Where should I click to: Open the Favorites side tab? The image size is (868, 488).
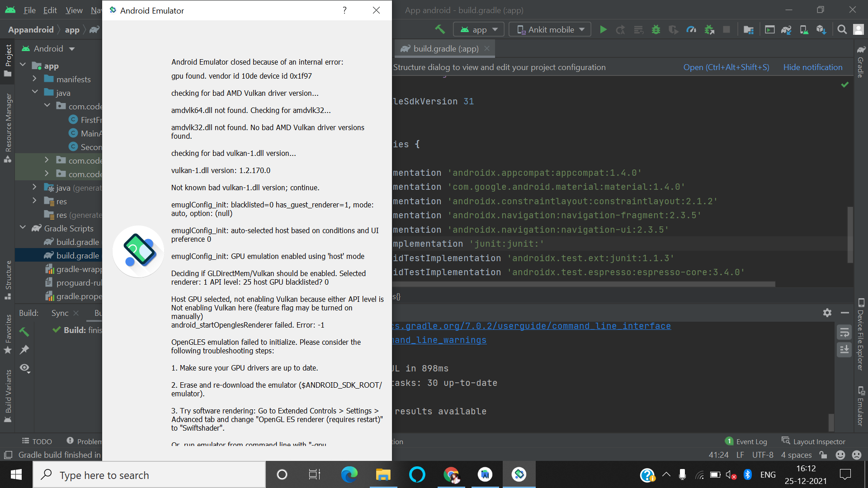8,334
